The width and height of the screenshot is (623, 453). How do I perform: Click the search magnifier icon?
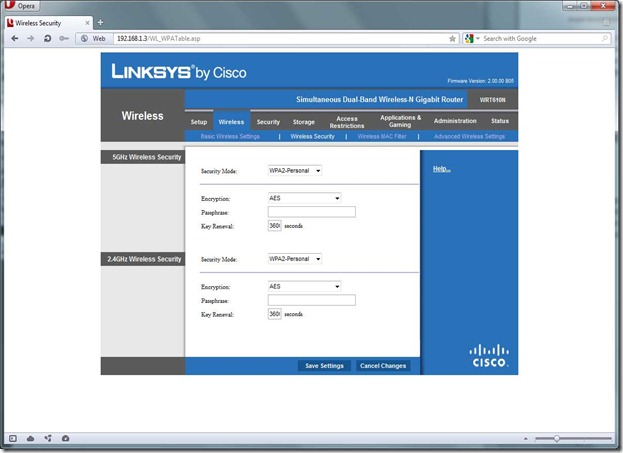coord(605,39)
